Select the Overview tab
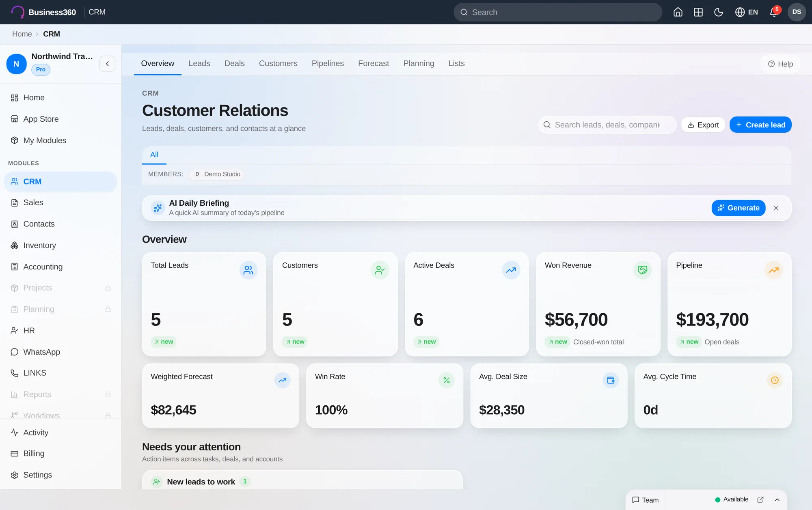 pos(158,63)
